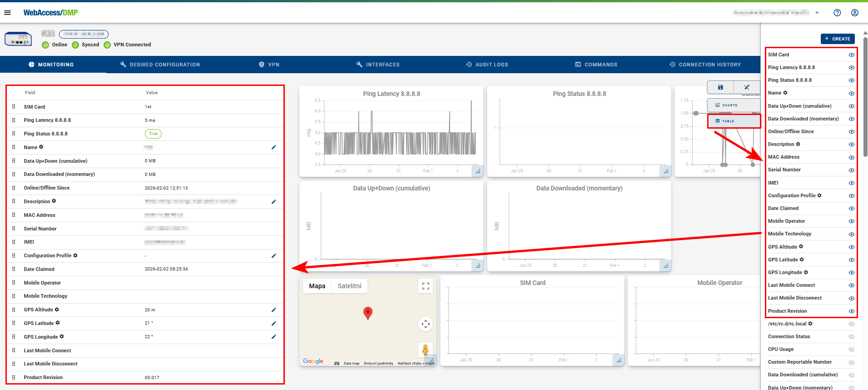The height and width of the screenshot is (390, 868).
Task: Click the help question mark icon
Action: pyautogui.click(x=837, y=13)
